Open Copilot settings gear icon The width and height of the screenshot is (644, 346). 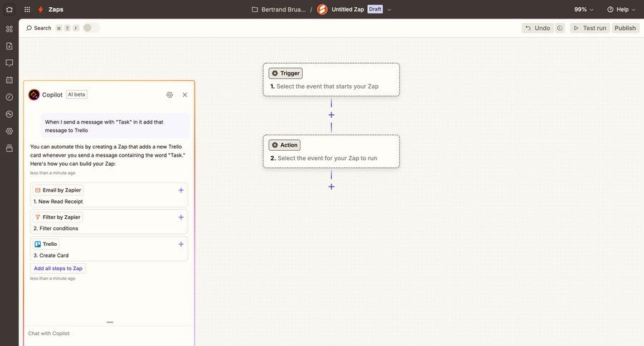coord(170,95)
